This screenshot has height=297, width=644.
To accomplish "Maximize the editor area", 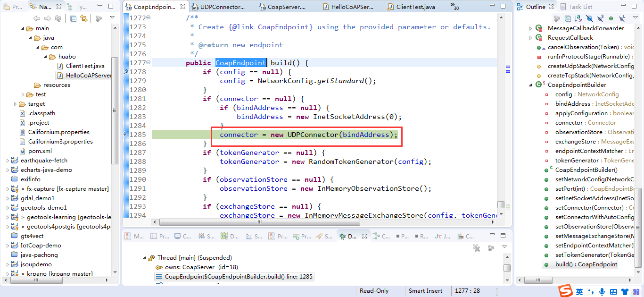I will [x=504, y=7].
